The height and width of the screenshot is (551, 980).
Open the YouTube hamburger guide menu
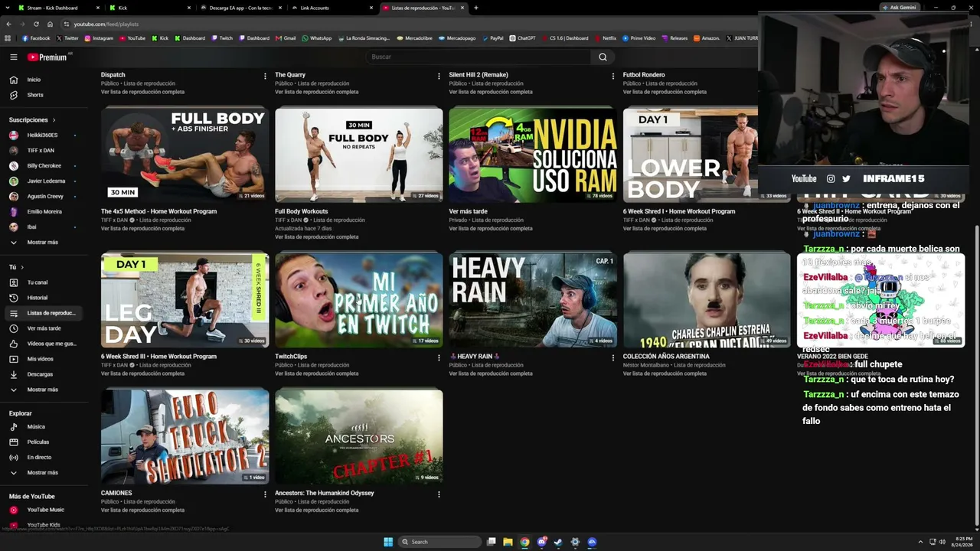click(x=13, y=57)
